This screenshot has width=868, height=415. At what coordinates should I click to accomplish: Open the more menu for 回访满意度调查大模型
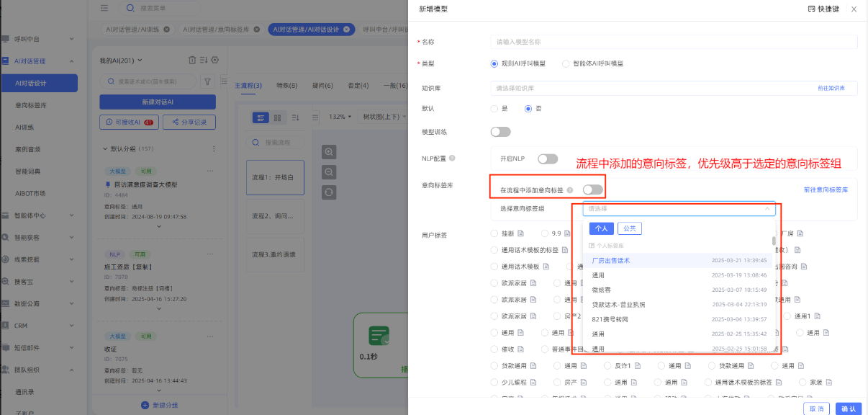(210, 171)
